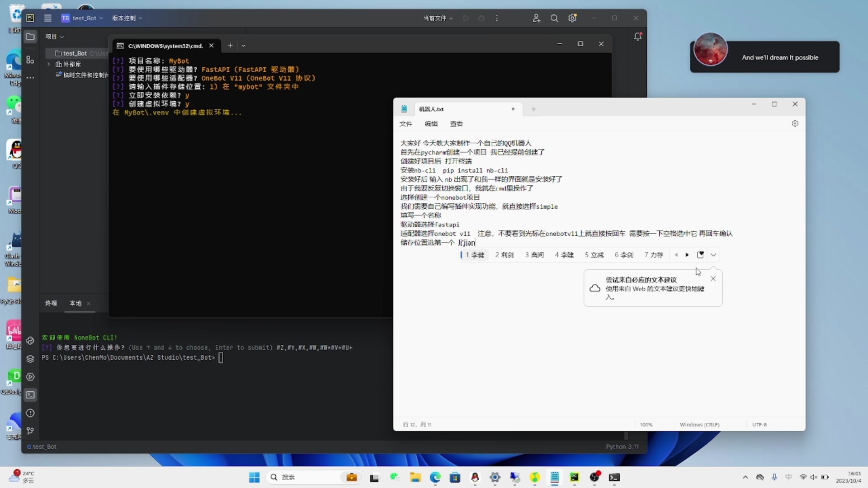Image resolution: width=868 pixels, height=488 pixels.
Task: Open the 查看 menu in Notepad
Action: (x=456, y=124)
